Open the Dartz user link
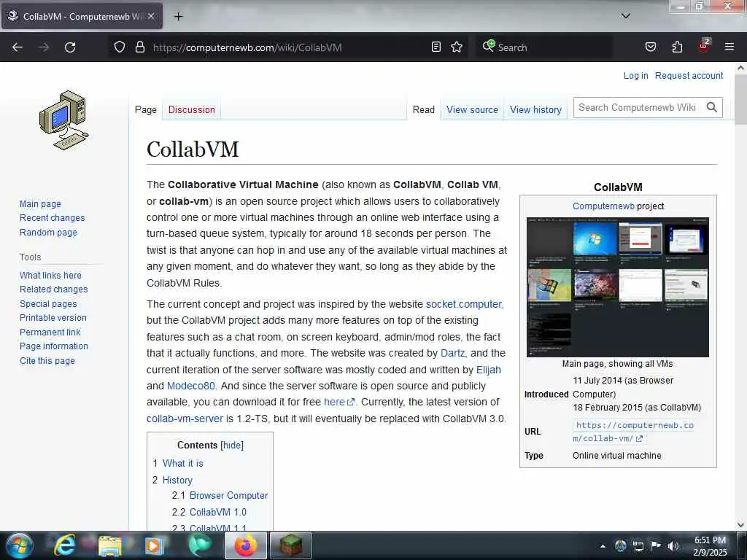The width and height of the screenshot is (747, 560). pyautogui.click(x=452, y=354)
